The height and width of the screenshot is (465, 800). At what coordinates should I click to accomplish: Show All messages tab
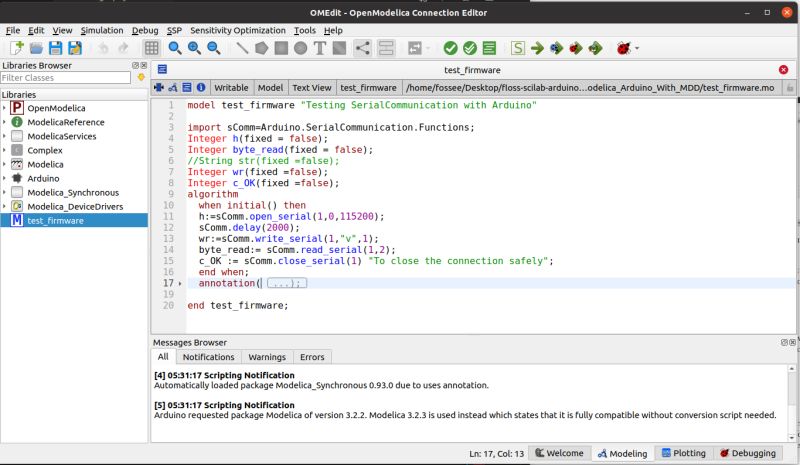click(x=163, y=356)
